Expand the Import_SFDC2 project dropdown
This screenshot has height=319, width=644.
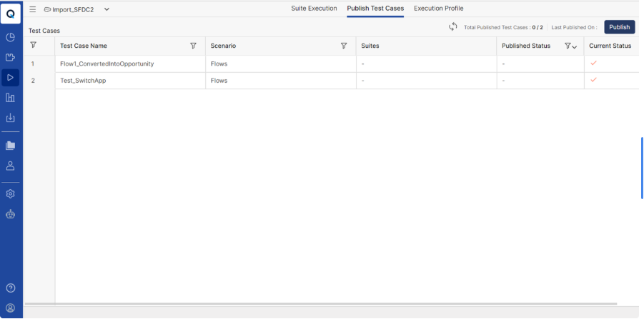click(x=106, y=9)
